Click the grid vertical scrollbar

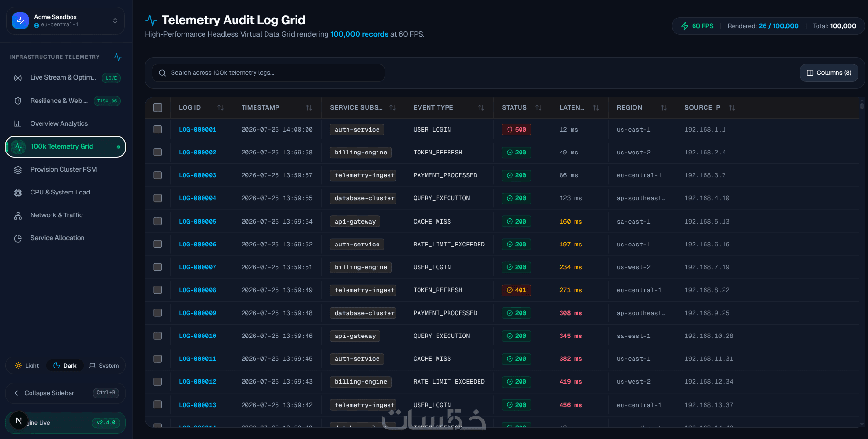tap(862, 262)
